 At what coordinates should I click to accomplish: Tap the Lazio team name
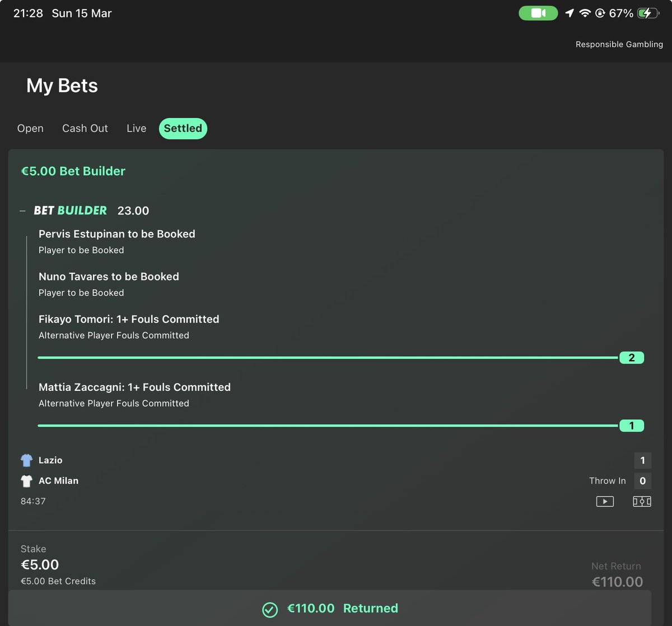50,460
